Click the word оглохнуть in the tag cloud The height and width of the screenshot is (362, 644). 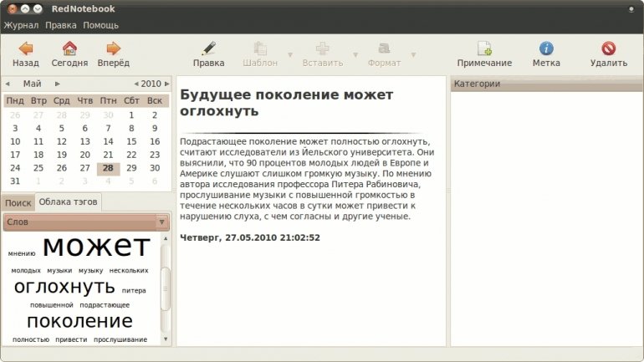pyautogui.click(x=64, y=287)
